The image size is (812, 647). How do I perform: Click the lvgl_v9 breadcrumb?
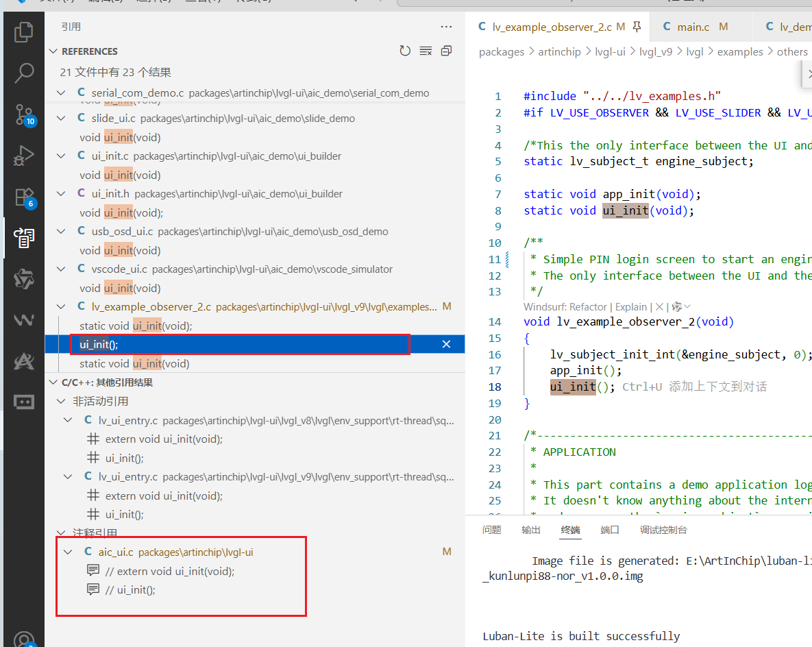[x=656, y=52]
